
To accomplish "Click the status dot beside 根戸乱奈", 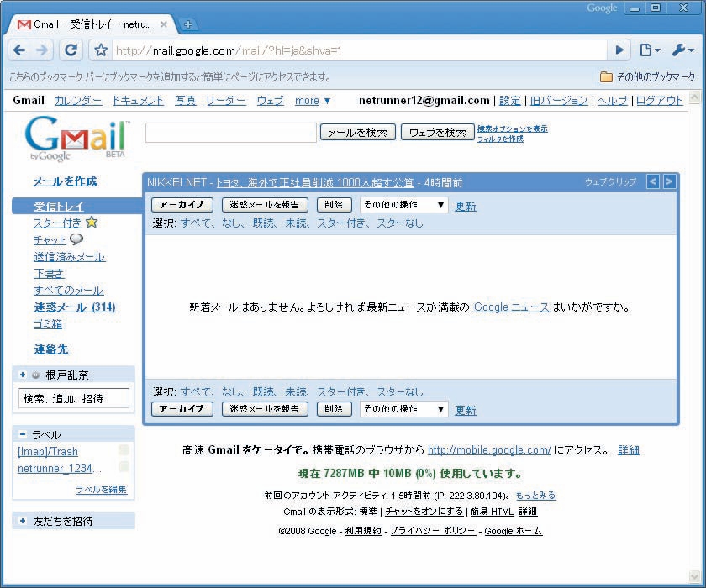I will coord(35,375).
